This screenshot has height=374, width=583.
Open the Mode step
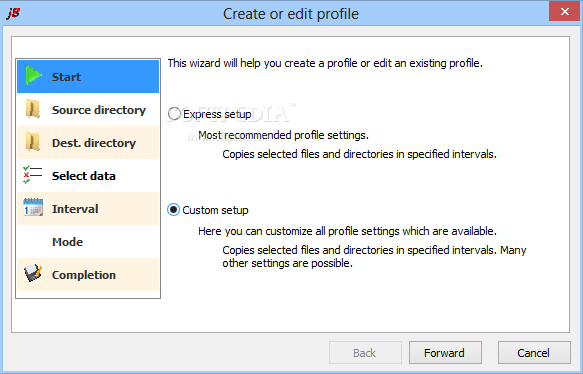tap(88, 242)
